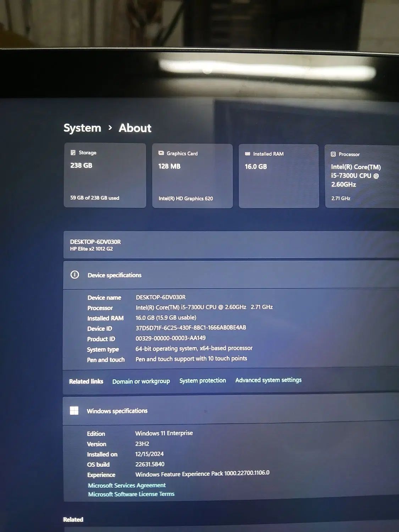Click the Device ID value

(191, 328)
